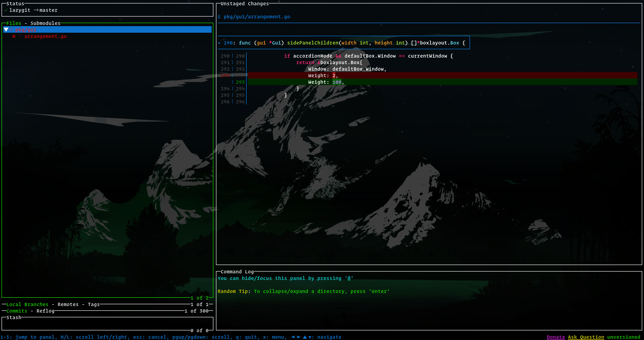Image resolution: width=644 pixels, height=340 pixels.
Task: Click the delta icon before pkg/gui/arrangement.go path
Action: (219, 17)
